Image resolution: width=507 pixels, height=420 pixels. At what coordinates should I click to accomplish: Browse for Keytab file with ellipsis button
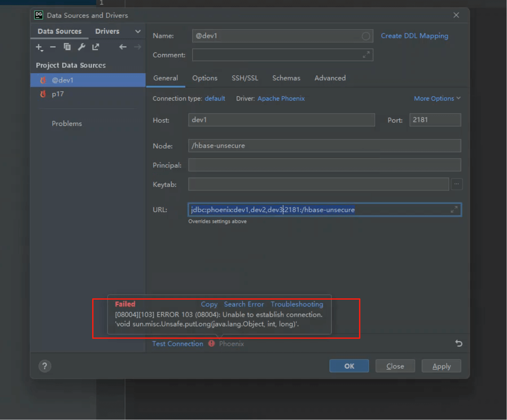coord(456,184)
